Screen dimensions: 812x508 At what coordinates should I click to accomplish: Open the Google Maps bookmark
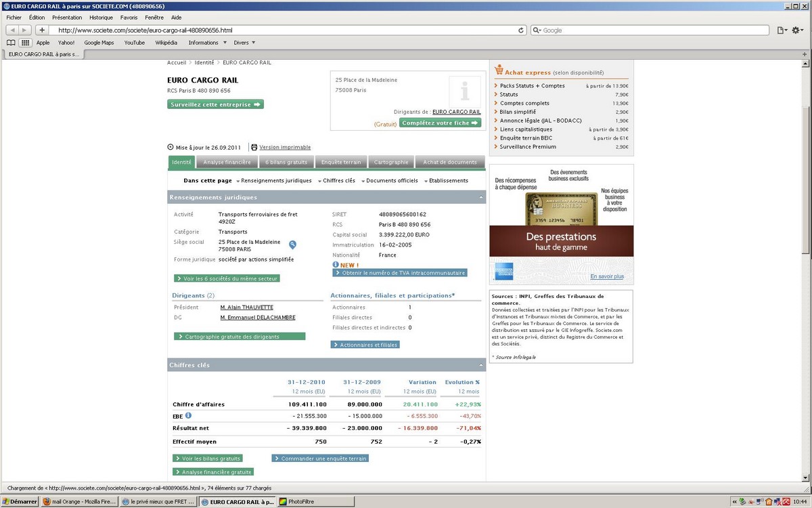(99, 43)
